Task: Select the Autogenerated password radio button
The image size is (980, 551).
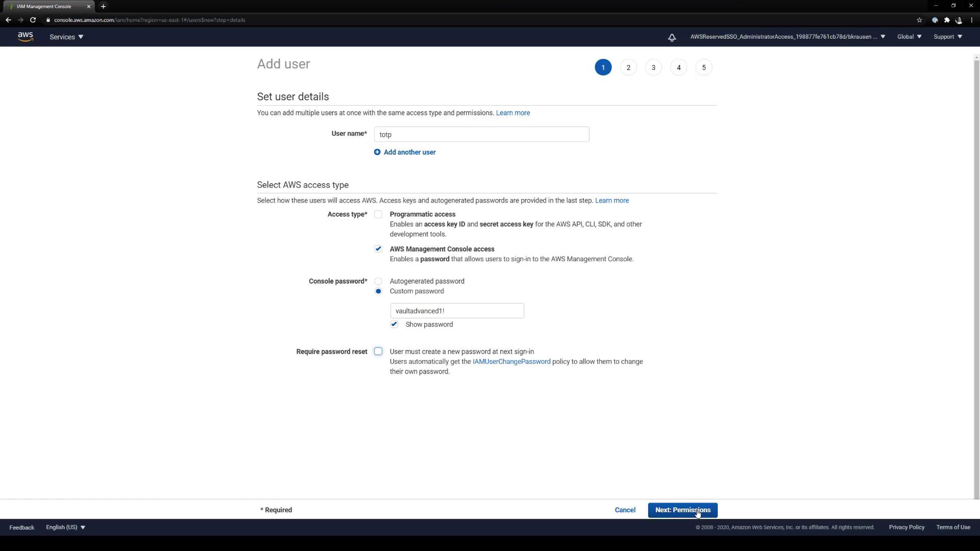Action: pos(378,281)
